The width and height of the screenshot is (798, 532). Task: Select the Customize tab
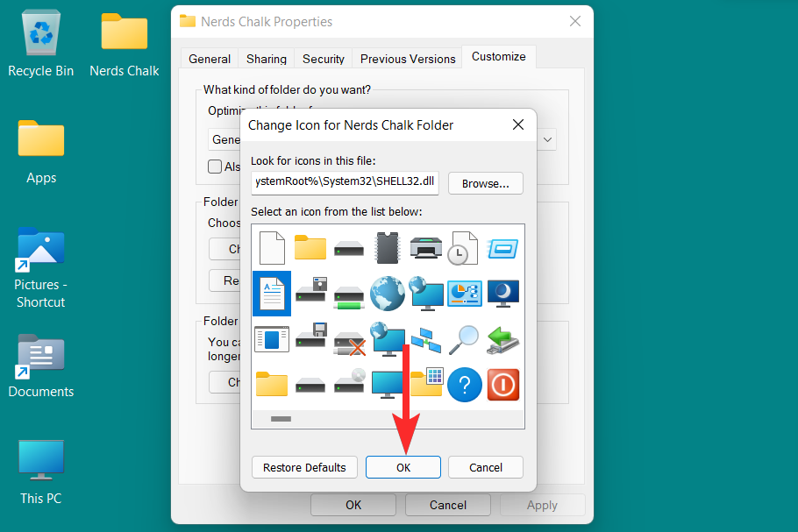tap(499, 56)
